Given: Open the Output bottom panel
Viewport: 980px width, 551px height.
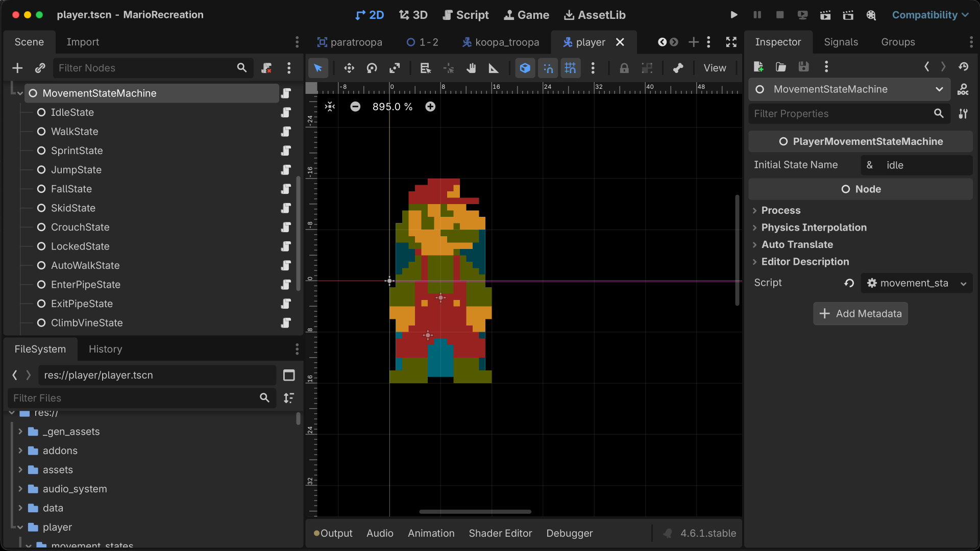Looking at the screenshot, I should (x=333, y=533).
